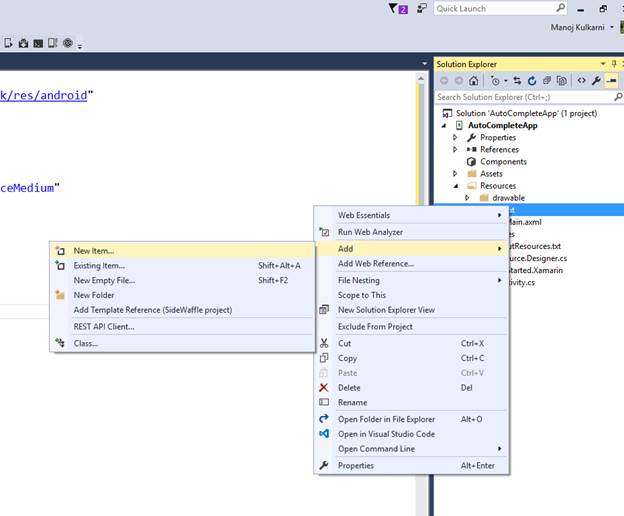624x516 pixels.
Task: Collapse the AutoCompleteApp project node
Action: tap(444, 126)
